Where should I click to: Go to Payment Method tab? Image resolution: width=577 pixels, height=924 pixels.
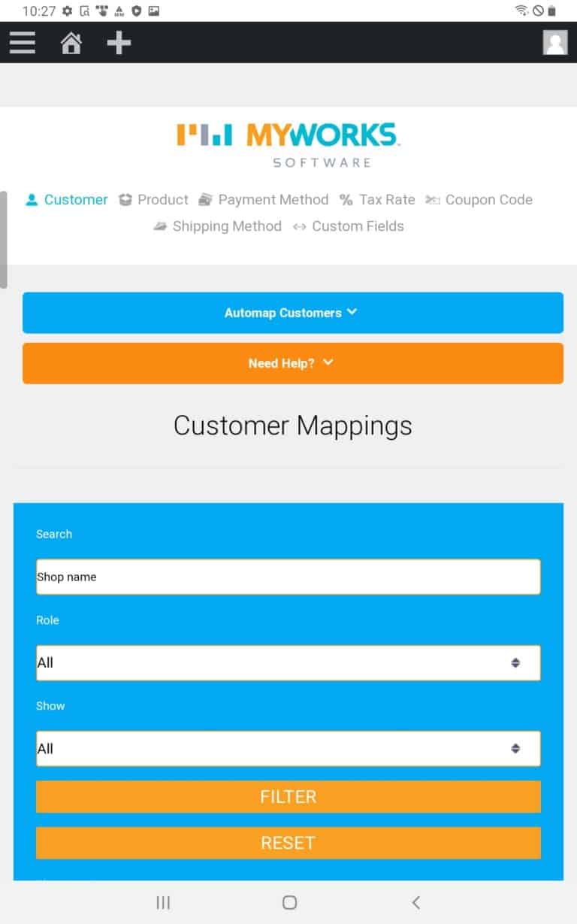264,200
